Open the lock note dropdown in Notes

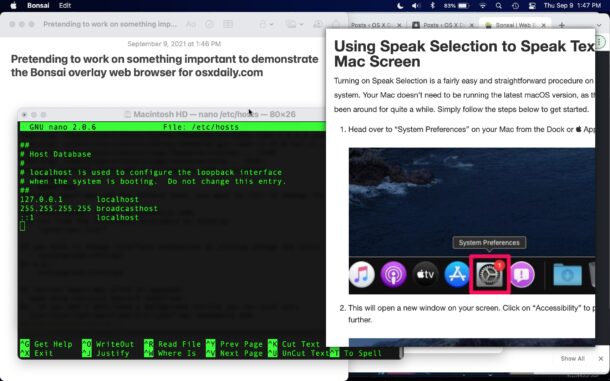tap(266, 24)
